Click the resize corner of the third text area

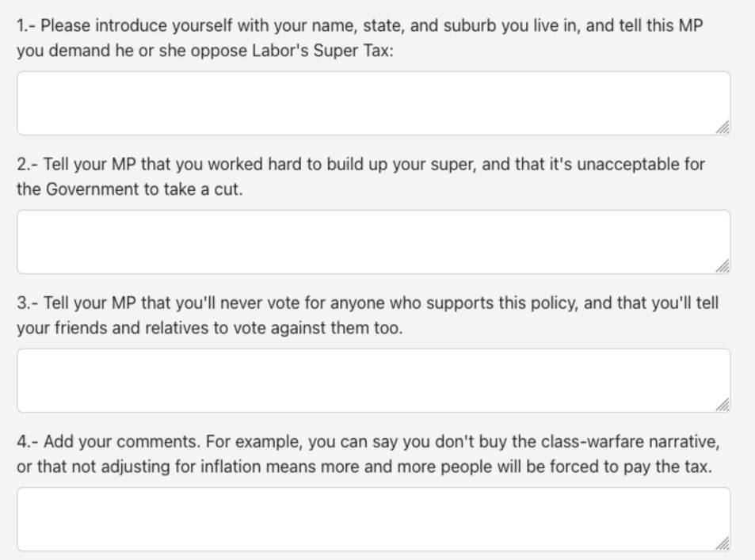click(722, 405)
